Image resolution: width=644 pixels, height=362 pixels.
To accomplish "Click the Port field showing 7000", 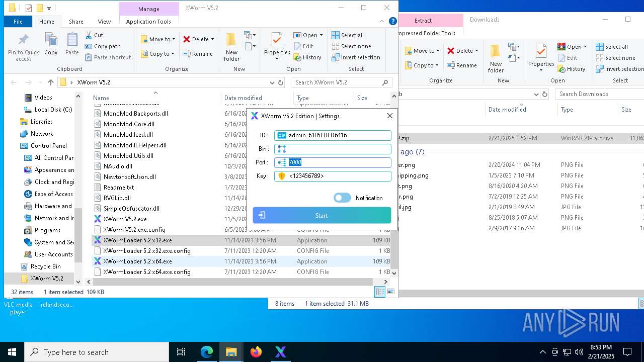I will click(x=333, y=162).
